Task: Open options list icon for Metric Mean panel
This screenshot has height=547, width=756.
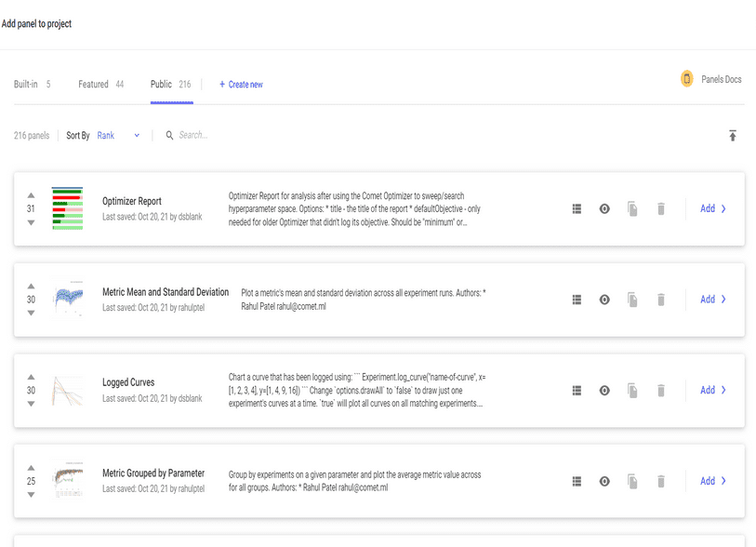Action: tap(577, 299)
